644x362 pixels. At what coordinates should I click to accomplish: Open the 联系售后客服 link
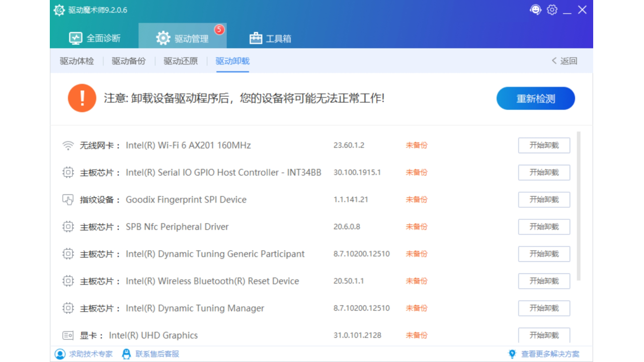157,354
